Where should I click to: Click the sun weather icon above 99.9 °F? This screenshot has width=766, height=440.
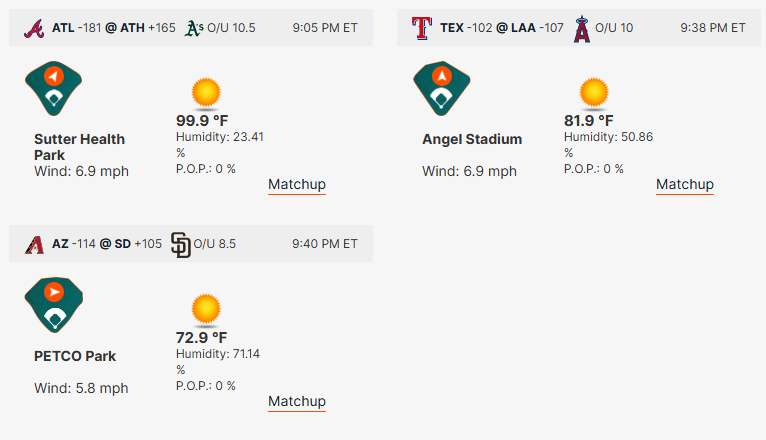(x=206, y=93)
